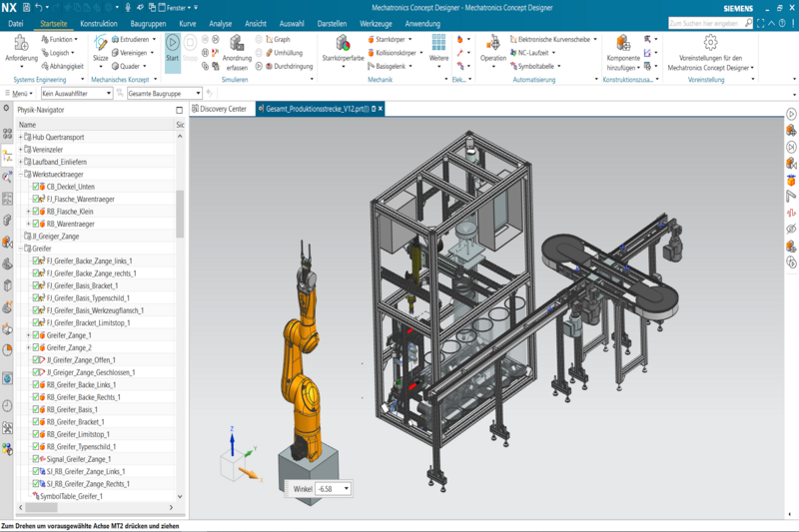Screen dimensions: 799x532
Task: Click the NC-Laufzeit tool
Action: (x=532, y=53)
